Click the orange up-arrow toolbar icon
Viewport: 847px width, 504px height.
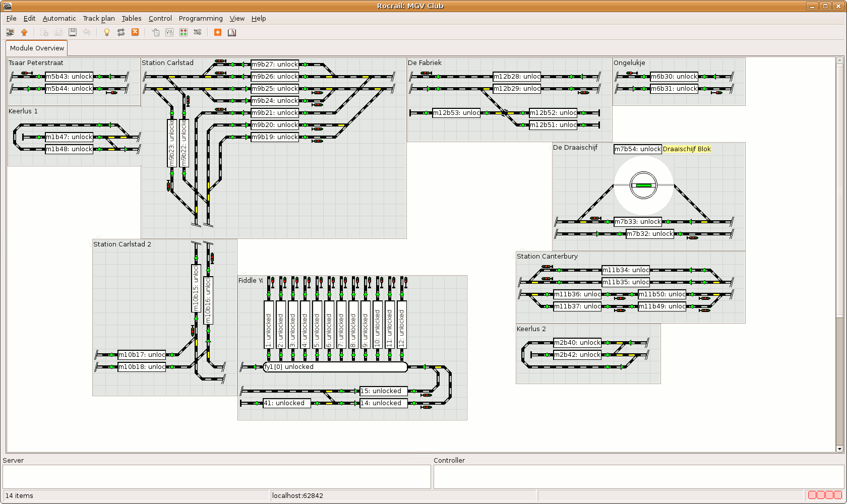[x=24, y=32]
